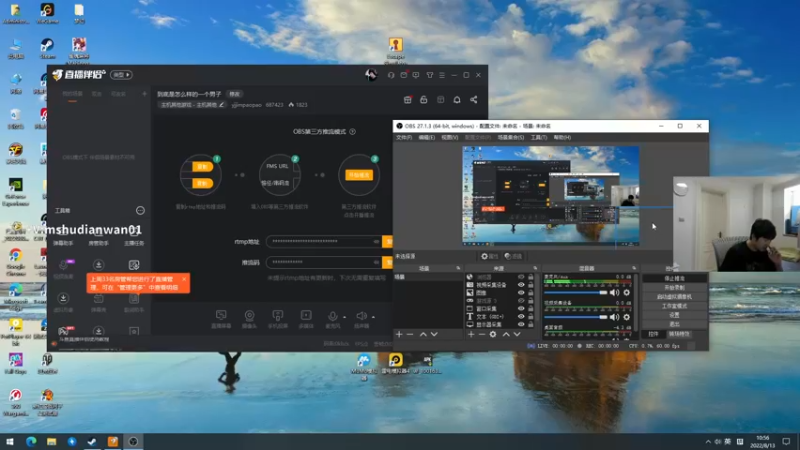
Task: Open customer service headset icon in 直播伴侣
Action: coord(391,75)
